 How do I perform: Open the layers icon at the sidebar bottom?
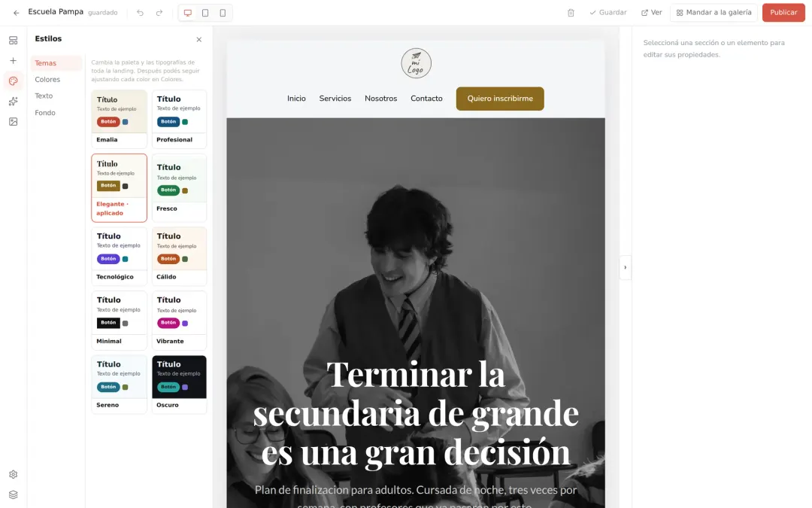14,494
